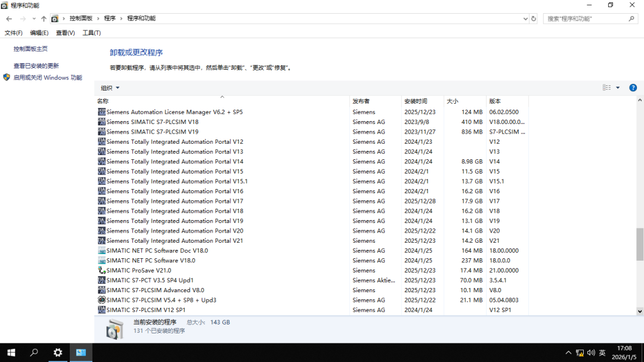644x362 pixels.
Task: Open the help question mark icon
Action: coord(633,88)
